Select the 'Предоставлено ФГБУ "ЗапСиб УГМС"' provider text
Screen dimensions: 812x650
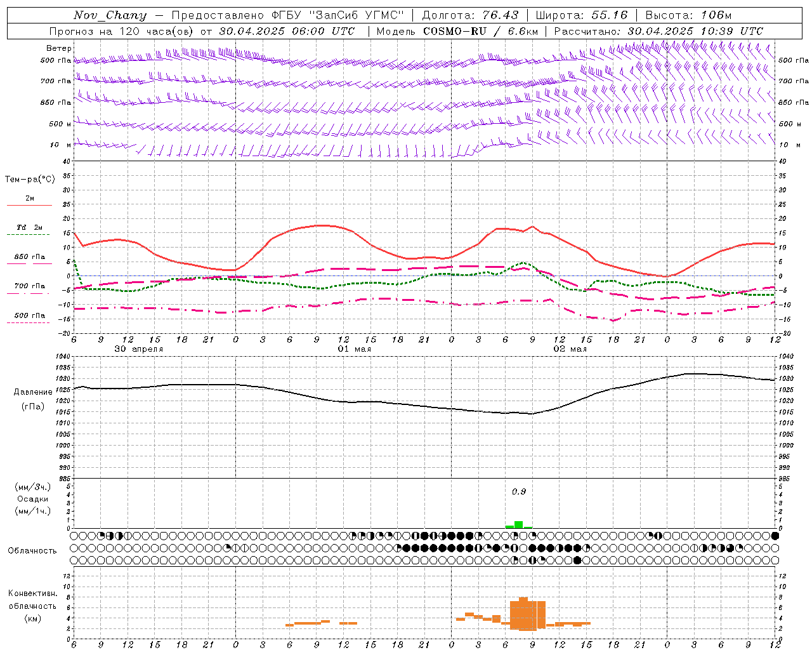pos(288,15)
